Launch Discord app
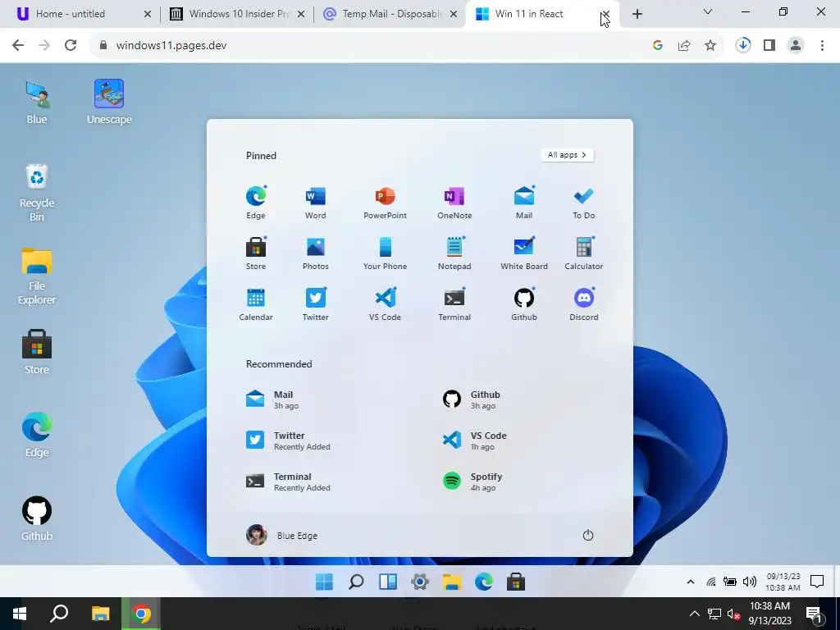 [x=583, y=304]
